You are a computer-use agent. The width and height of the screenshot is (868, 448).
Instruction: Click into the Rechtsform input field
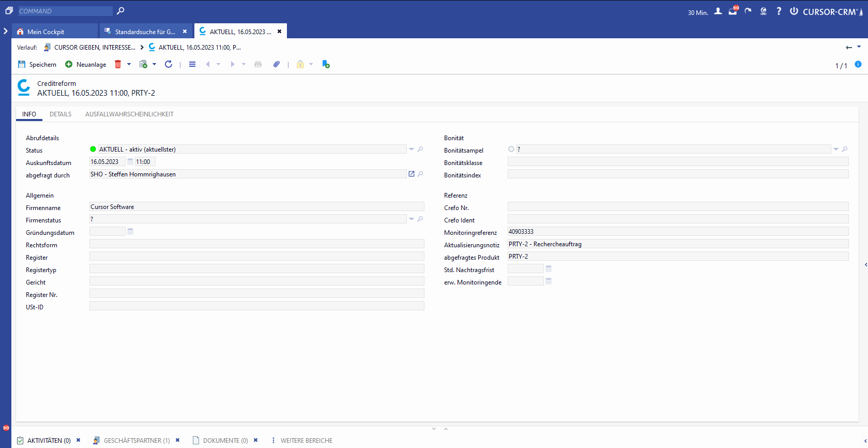click(x=256, y=244)
